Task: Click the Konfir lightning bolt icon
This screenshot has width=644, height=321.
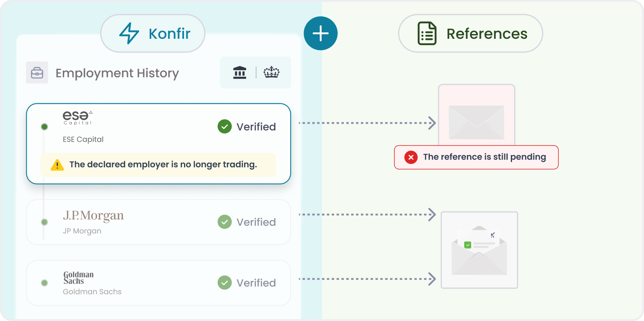Action: (x=129, y=33)
